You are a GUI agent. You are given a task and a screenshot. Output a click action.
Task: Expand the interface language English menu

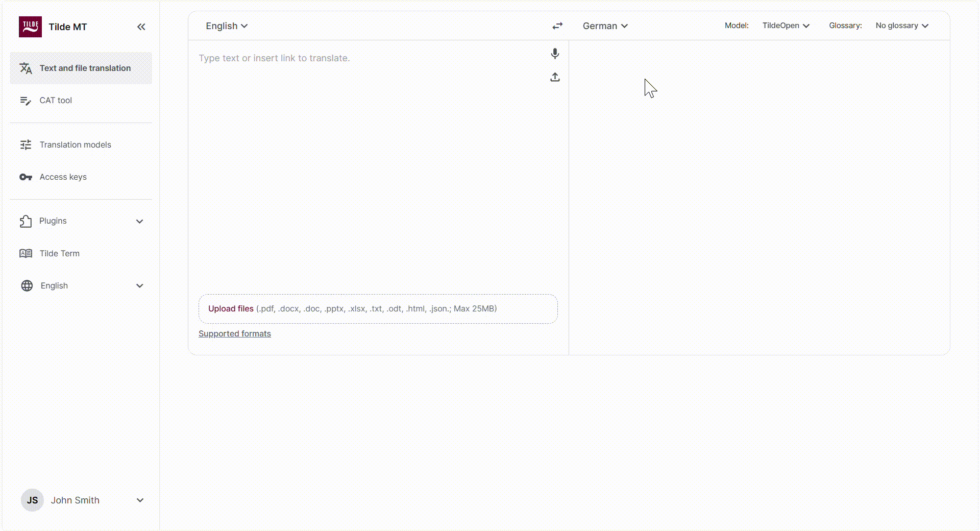point(82,285)
